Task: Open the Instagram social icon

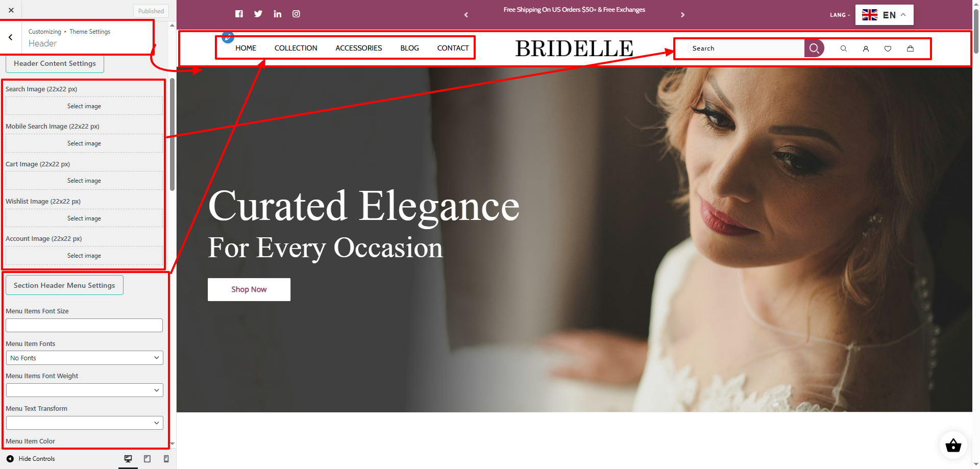Action: (x=296, y=14)
